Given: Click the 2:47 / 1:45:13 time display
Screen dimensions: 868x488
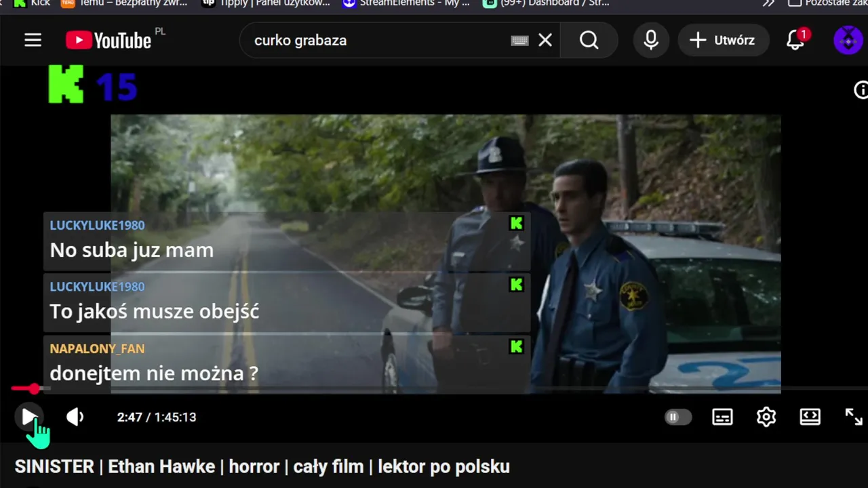Looking at the screenshot, I should (157, 418).
